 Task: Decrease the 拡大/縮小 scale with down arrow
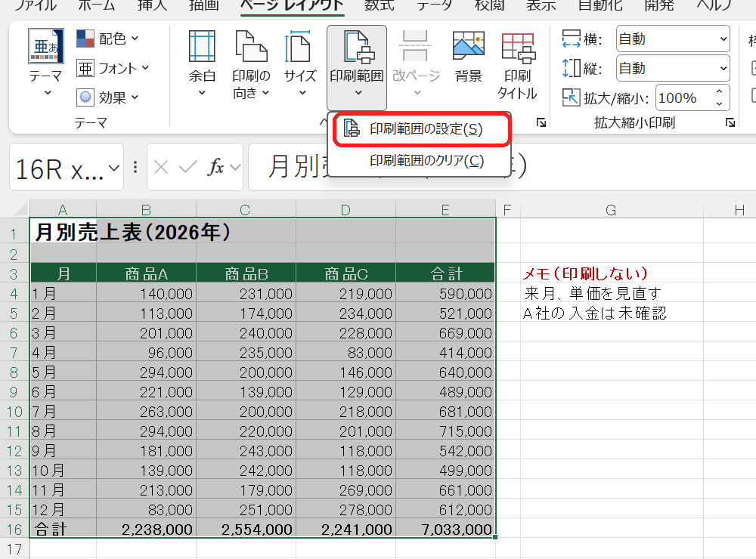click(720, 103)
